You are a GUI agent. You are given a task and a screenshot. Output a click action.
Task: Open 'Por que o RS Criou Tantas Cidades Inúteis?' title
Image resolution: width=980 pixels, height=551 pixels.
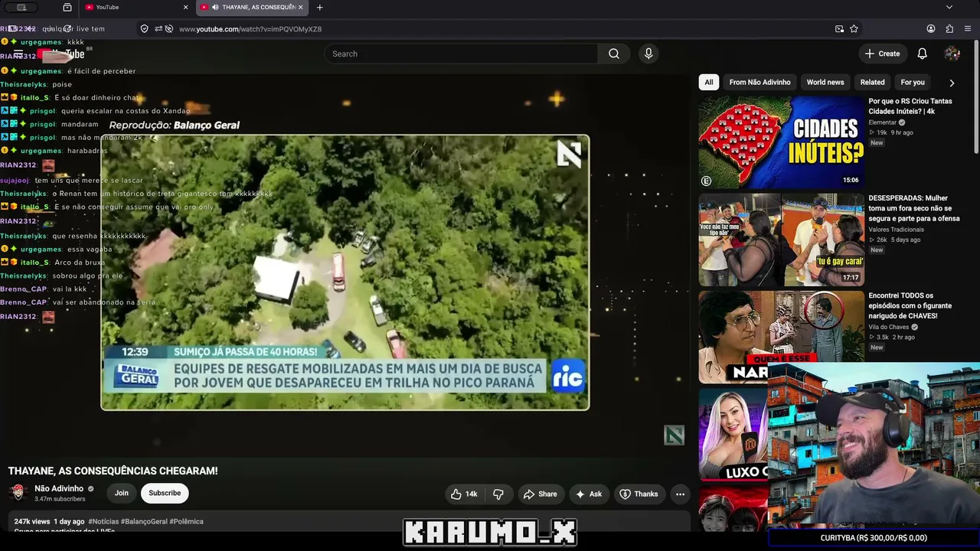coord(910,106)
